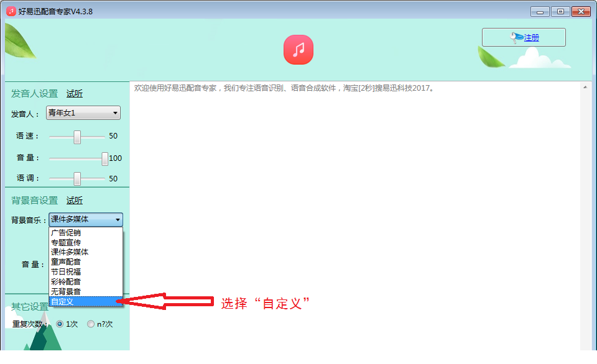597x364 pixels.
Task: Click the app icon in the title bar
Action: pos(11,11)
